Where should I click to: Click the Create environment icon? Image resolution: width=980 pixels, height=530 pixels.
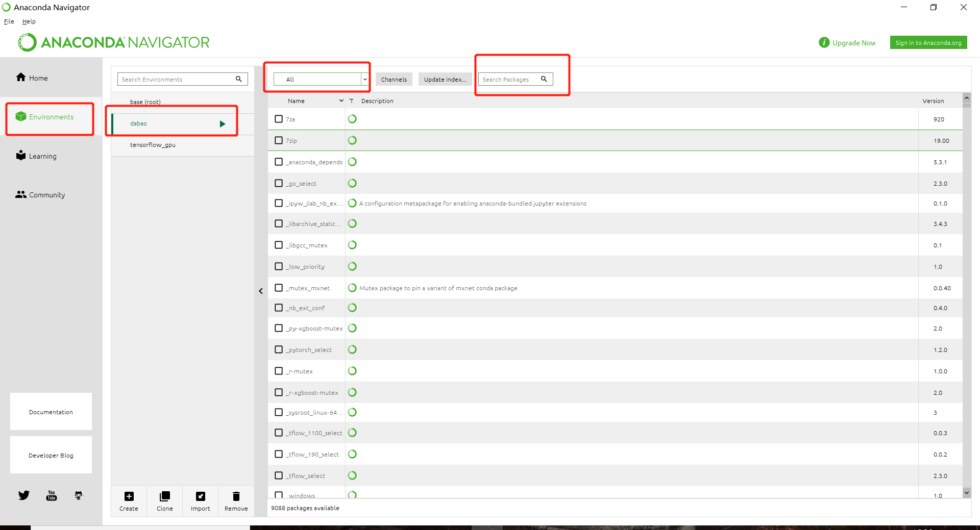pos(129,496)
